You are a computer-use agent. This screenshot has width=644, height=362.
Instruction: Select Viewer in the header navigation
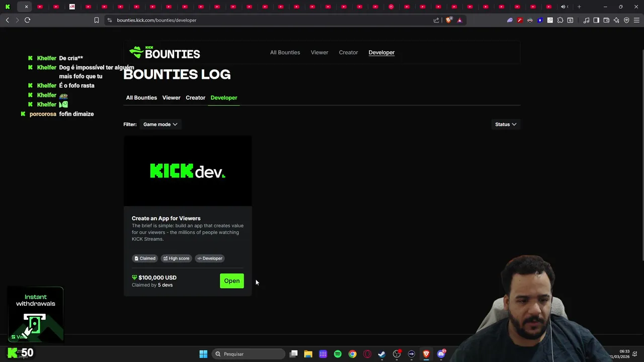[319, 52]
